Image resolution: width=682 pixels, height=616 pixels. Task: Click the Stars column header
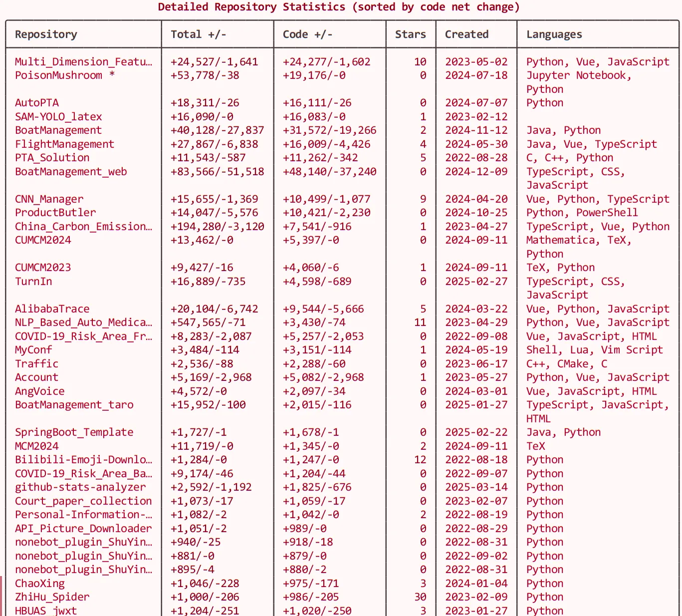pos(411,34)
